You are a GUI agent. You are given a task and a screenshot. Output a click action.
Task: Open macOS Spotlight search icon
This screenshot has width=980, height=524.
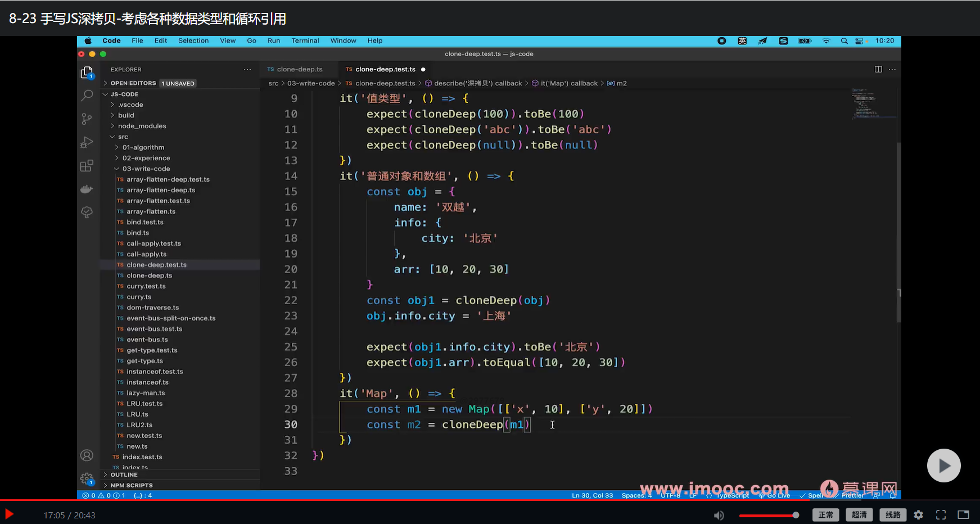pyautogui.click(x=844, y=40)
